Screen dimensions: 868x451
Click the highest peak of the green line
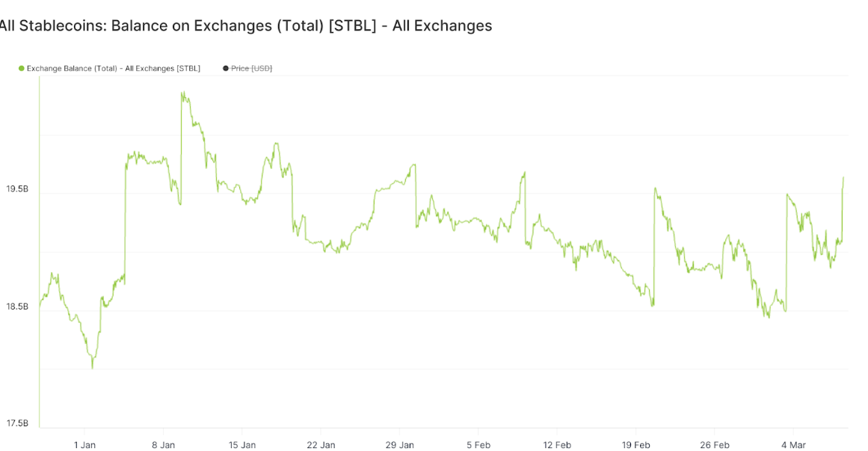[x=182, y=93]
